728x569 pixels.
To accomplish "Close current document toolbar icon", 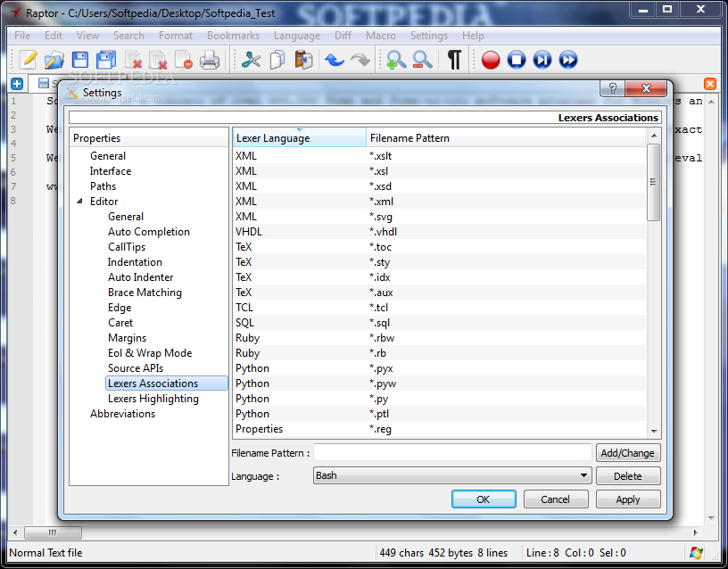I will pyautogui.click(x=184, y=60).
